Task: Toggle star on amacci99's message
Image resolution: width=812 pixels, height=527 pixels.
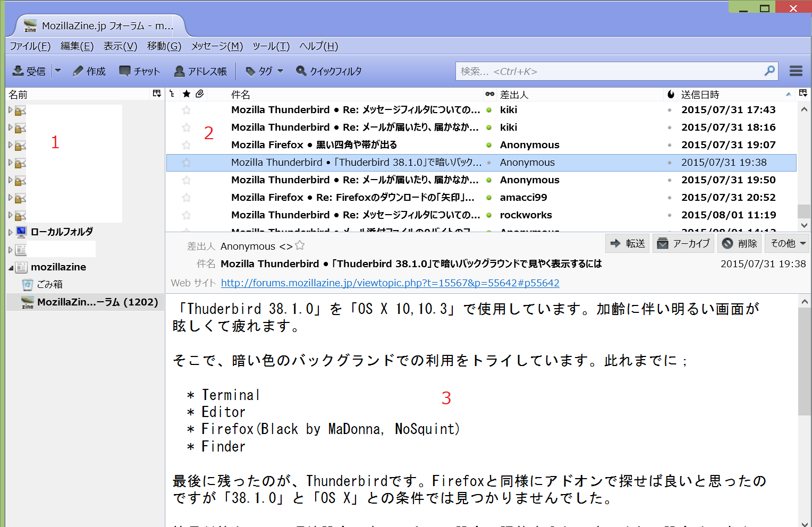Action: [186, 198]
